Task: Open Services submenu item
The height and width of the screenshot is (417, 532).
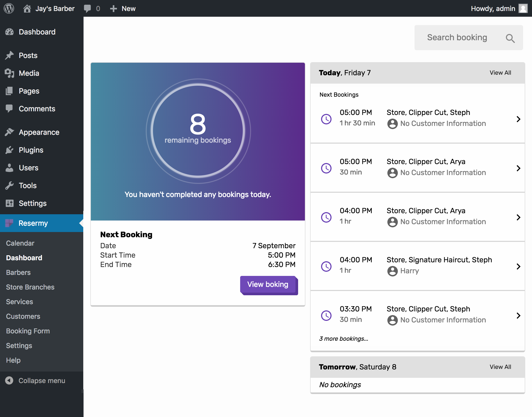Action: pos(20,302)
